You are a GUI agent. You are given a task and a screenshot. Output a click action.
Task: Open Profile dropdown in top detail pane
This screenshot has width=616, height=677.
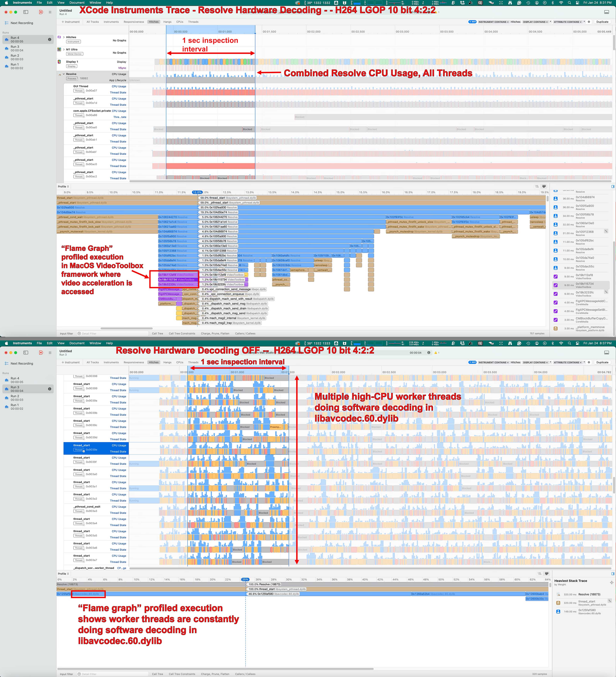coord(63,186)
